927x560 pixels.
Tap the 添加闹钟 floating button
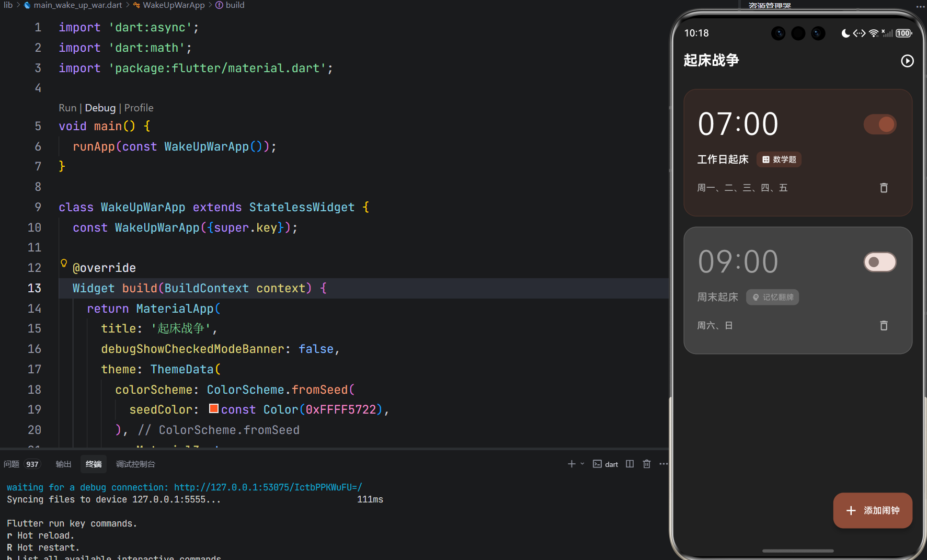(x=873, y=510)
